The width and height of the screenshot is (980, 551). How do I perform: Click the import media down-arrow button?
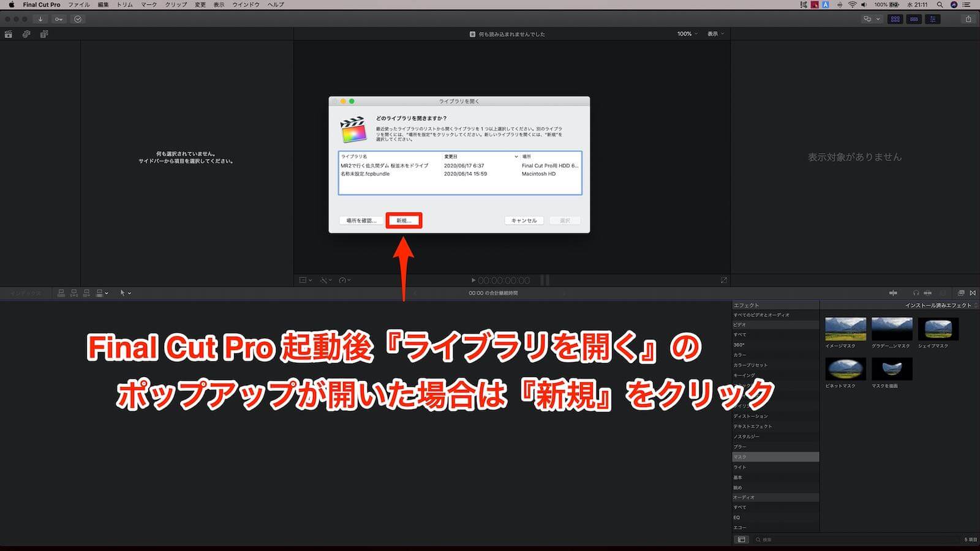[40, 19]
